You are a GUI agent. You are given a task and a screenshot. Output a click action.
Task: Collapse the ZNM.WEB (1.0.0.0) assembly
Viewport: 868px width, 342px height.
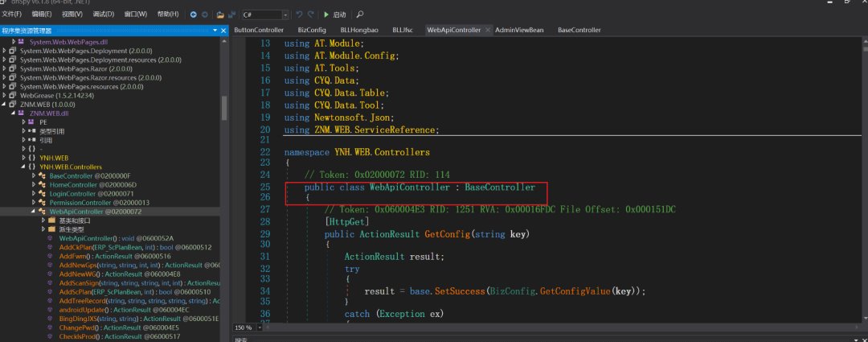(5, 104)
